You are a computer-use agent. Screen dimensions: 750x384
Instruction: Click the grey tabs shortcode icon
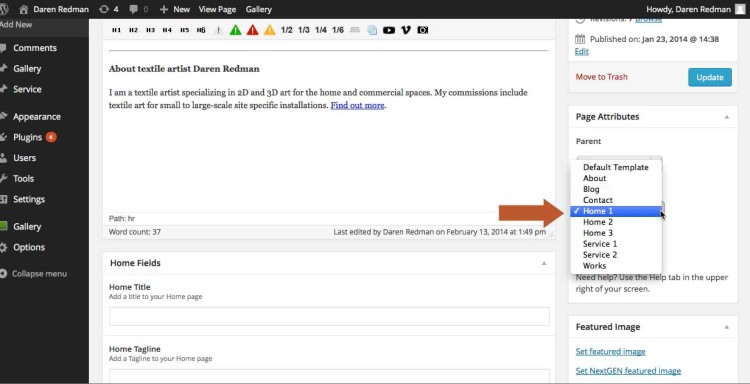pyautogui.click(x=355, y=30)
